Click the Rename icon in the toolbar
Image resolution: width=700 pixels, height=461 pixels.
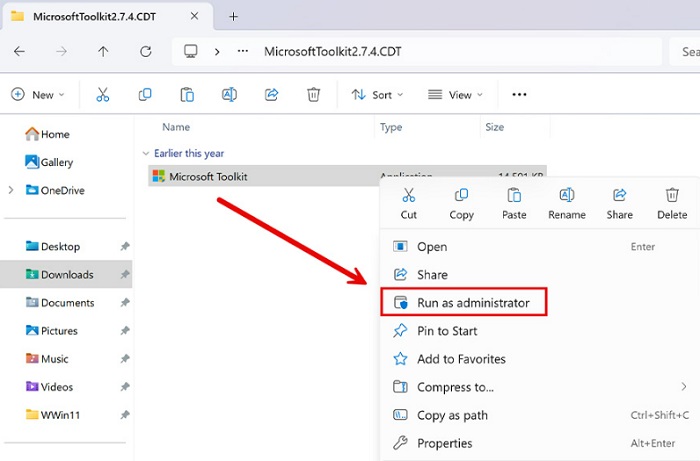pyautogui.click(x=229, y=95)
